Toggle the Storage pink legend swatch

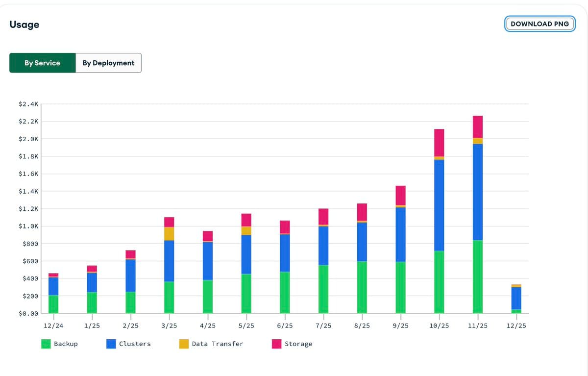pos(277,344)
